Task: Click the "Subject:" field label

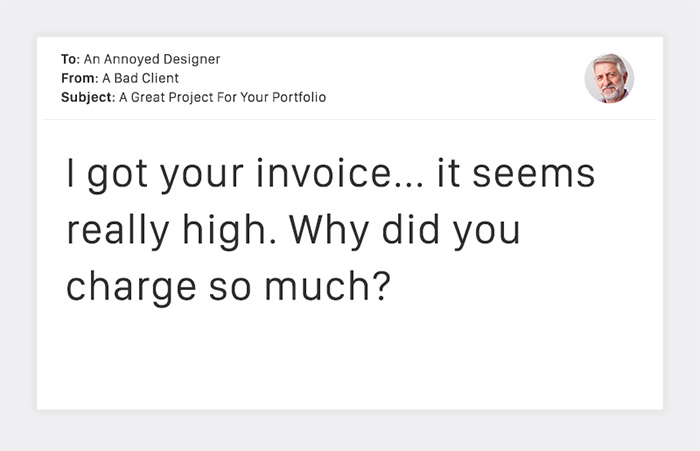Action: coord(87,97)
